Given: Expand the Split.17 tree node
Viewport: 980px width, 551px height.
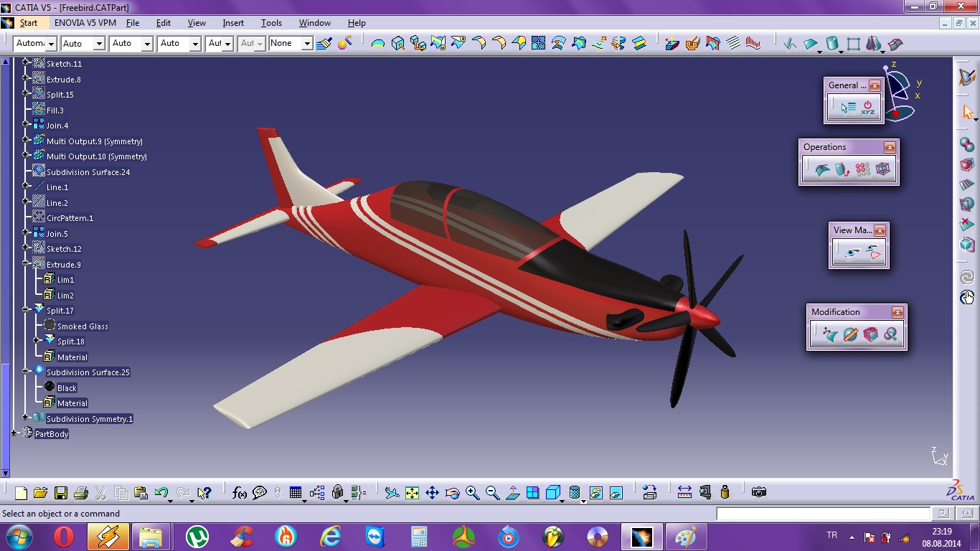Looking at the screenshot, I should point(27,311).
